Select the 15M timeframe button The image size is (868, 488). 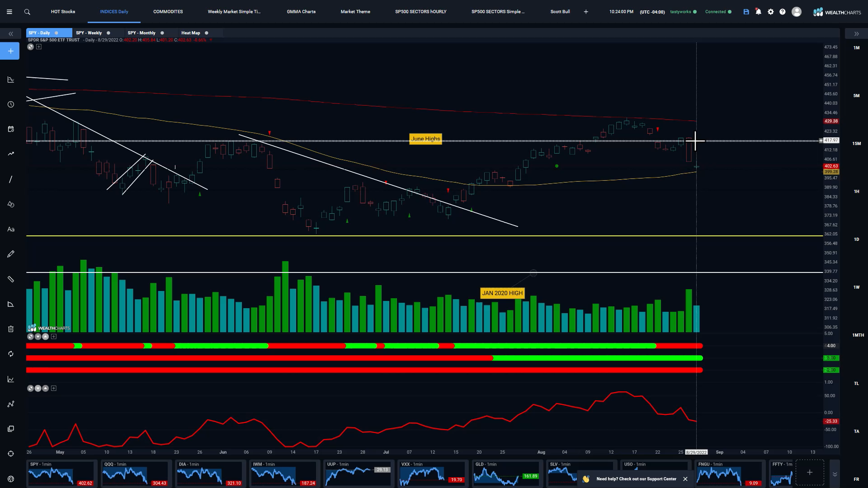856,144
